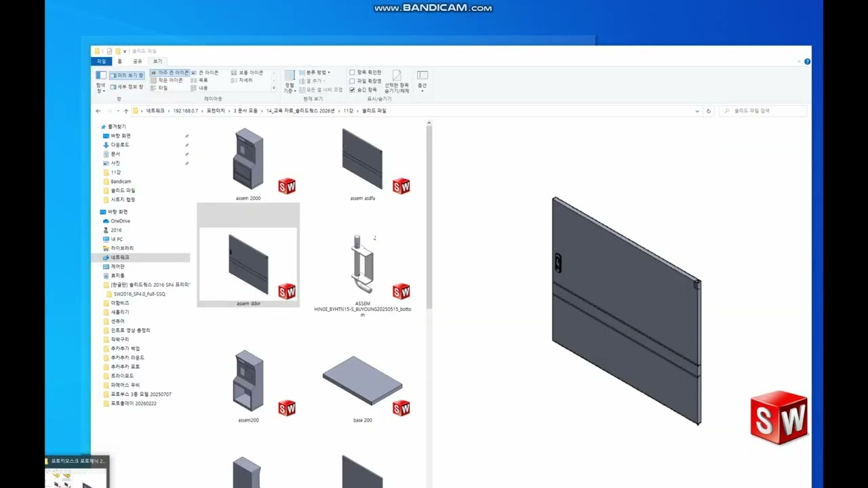
Task: Select the assem200 assembly file
Action: (x=248, y=381)
